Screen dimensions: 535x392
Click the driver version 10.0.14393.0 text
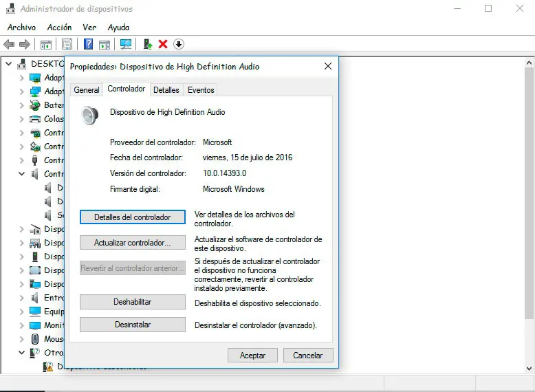pyautogui.click(x=224, y=173)
